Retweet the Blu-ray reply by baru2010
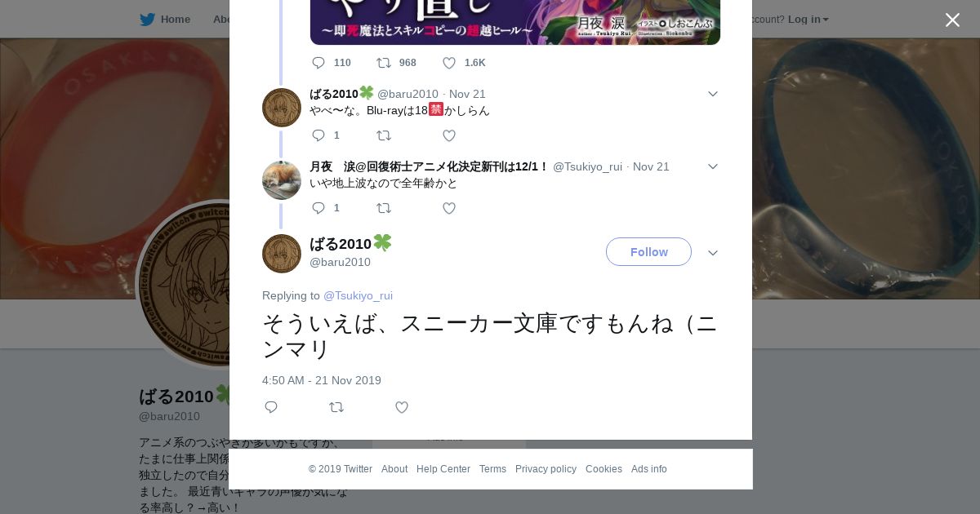This screenshot has height=514, width=980. point(384,135)
